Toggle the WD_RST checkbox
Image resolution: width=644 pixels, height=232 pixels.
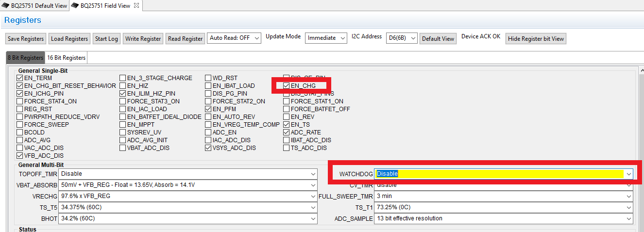coord(208,78)
